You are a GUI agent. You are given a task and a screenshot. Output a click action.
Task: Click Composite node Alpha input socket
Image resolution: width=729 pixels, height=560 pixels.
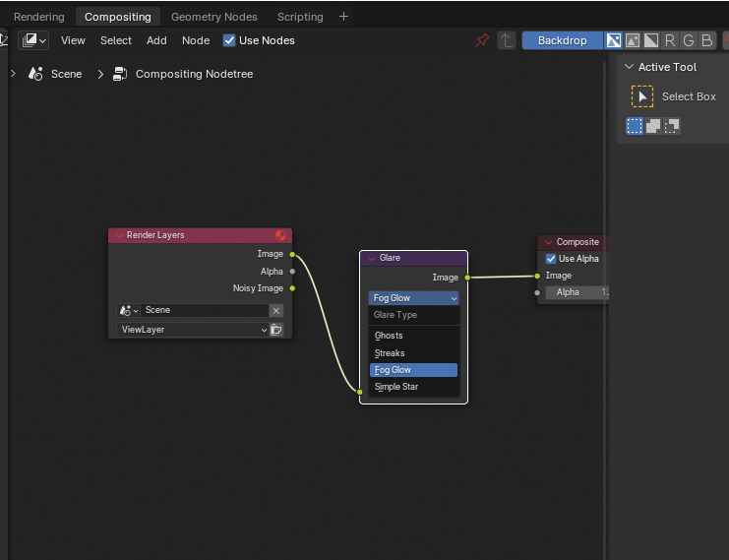pyautogui.click(x=537, y=293)
